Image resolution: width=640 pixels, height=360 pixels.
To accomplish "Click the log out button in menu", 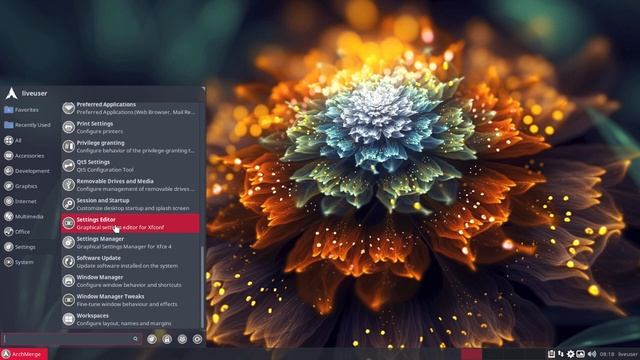I will click(198, 339).
